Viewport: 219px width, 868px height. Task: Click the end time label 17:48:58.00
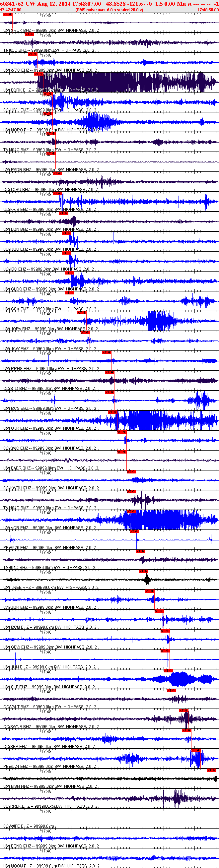point(208,10)
